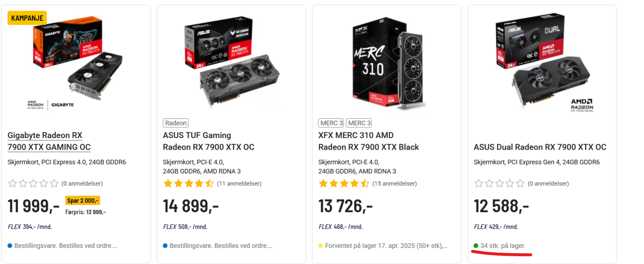Click the second MERC 3 tag
Viewport: 644px width, 264px height.
[359, 123]
